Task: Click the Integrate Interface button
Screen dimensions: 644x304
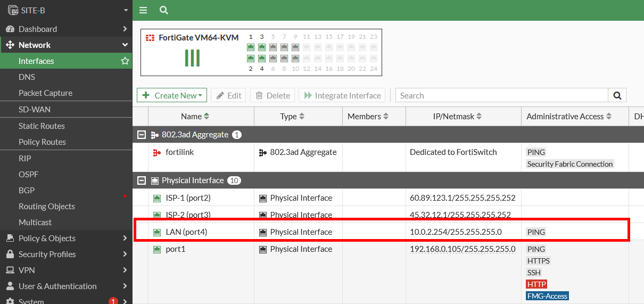Action: pyautogui.click(x=342, y=95)
